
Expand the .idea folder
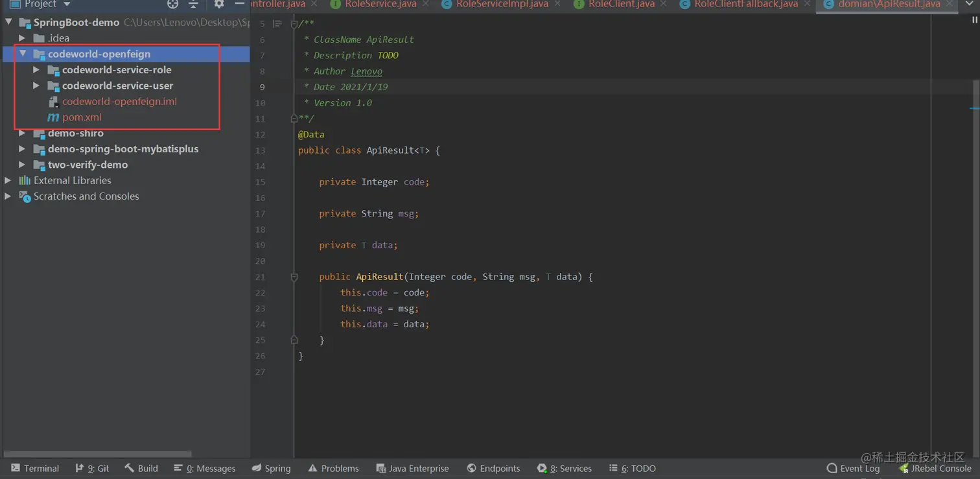click(22, 38)
